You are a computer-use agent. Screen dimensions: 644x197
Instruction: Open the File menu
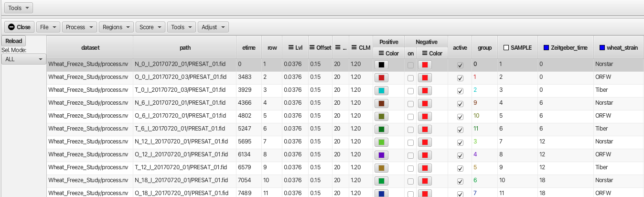coord(48,27)
